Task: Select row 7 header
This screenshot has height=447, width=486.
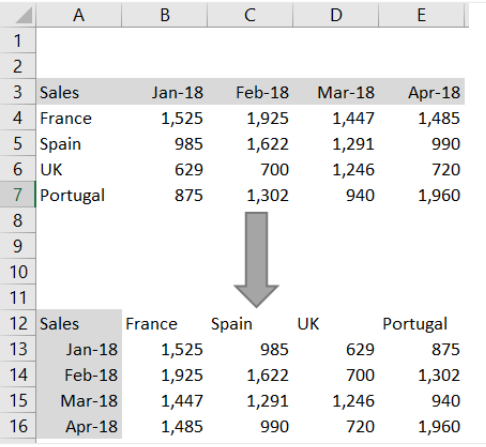Action: coord(18,195)
